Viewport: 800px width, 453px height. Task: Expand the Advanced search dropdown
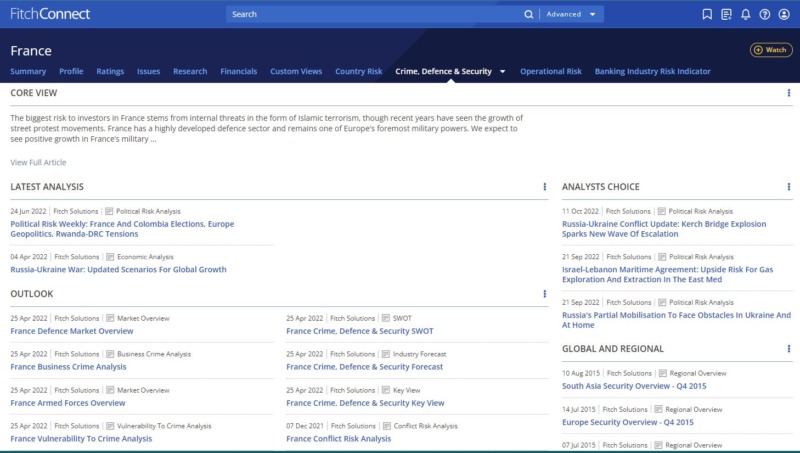tap(573, 14)
